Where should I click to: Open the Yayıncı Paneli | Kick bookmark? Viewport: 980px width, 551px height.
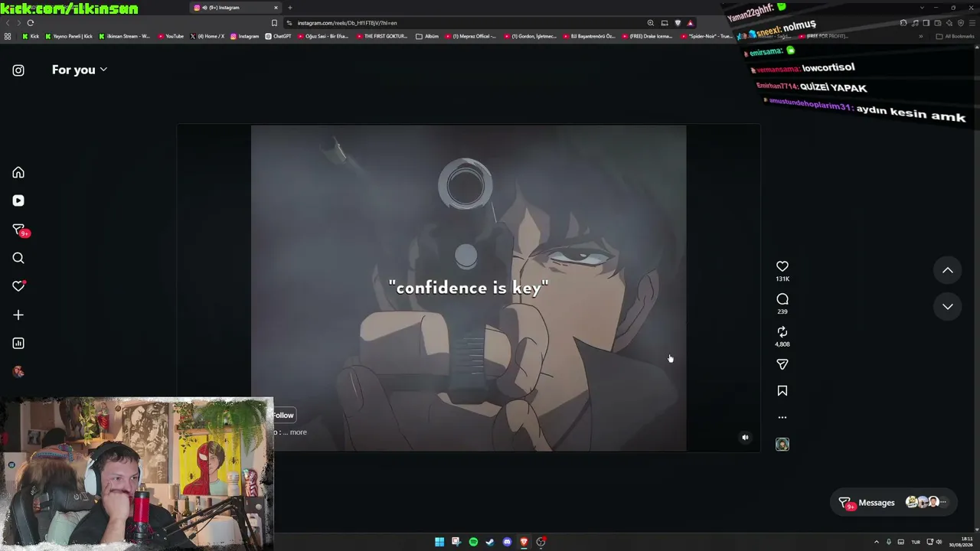[x=69, y=36]
